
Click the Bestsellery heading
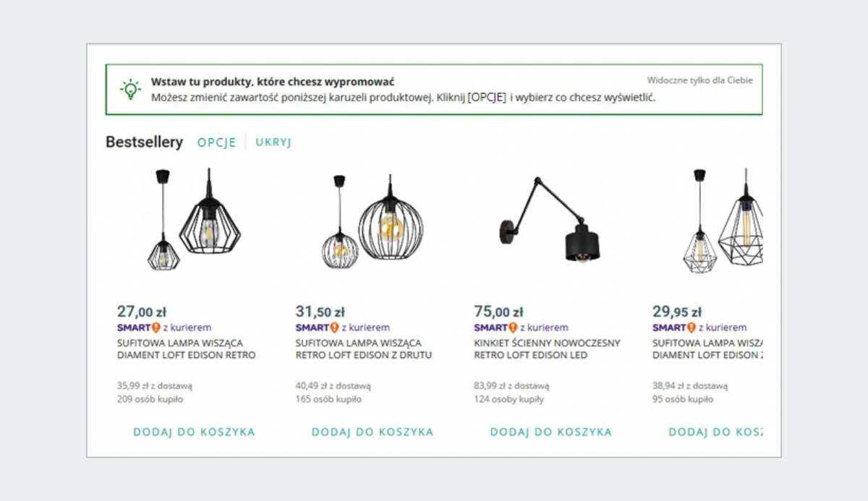coord(144,142)
